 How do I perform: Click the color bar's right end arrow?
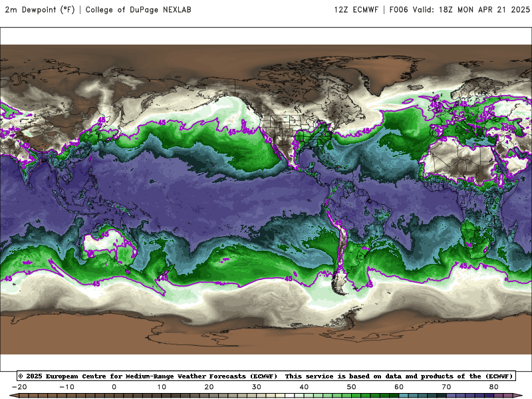pos(518,396)
